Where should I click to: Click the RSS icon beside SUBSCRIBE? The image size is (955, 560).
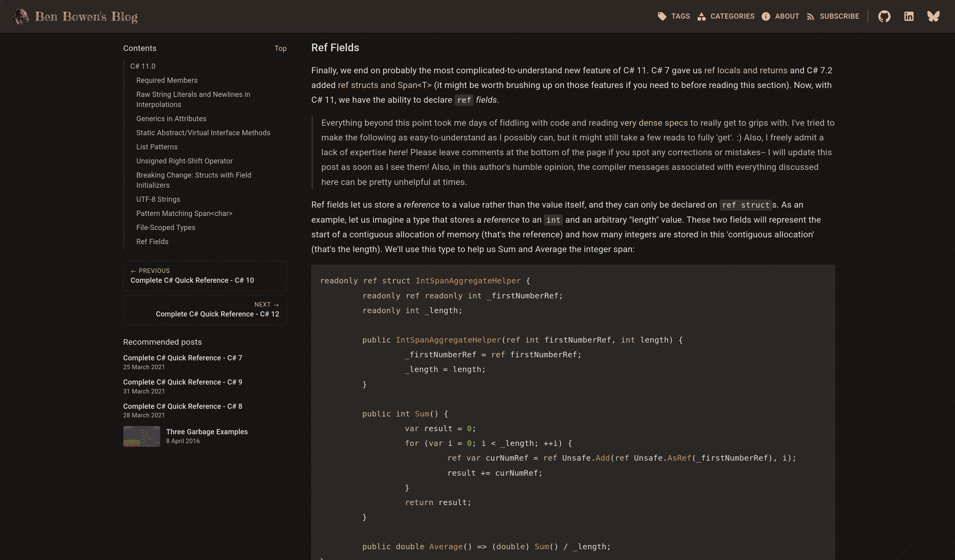[811, 16]
